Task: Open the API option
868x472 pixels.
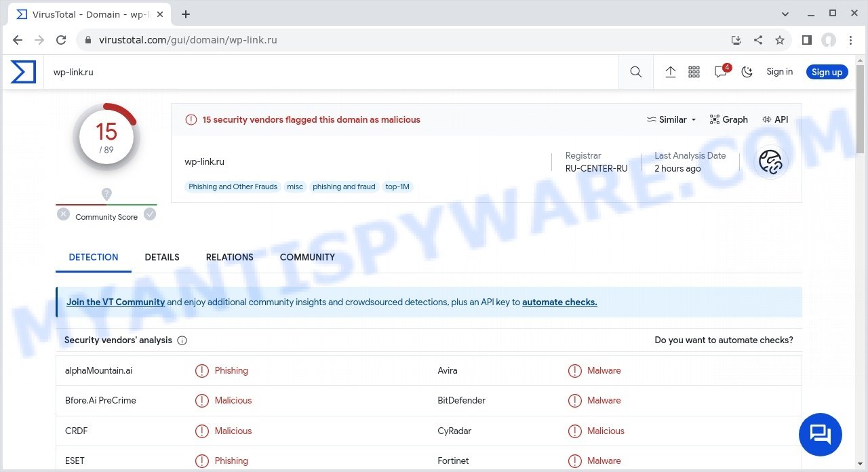Action: [x=775, y=119]
